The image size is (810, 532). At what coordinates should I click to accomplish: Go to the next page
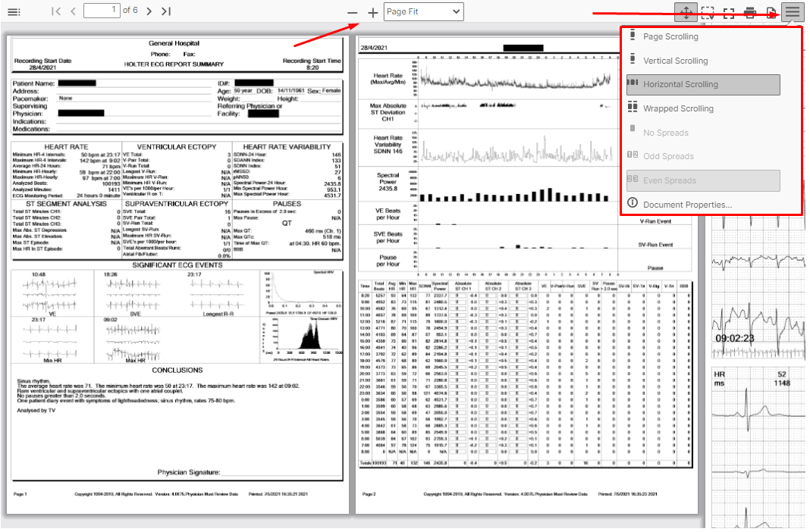point(149,11)
